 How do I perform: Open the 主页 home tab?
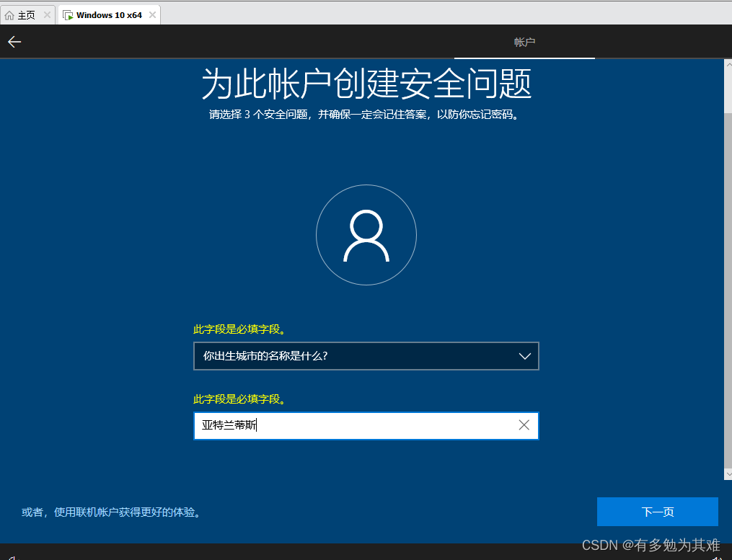click(x=27, y=15)
